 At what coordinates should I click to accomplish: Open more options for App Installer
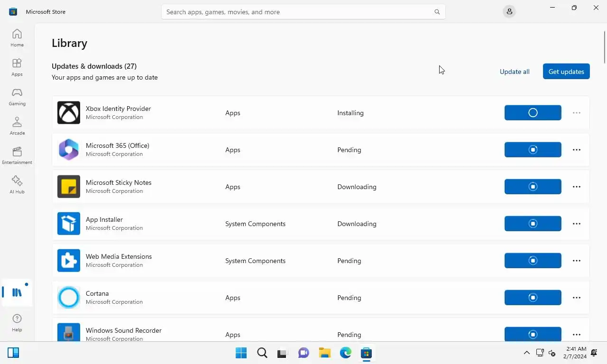tap(577, 224)
